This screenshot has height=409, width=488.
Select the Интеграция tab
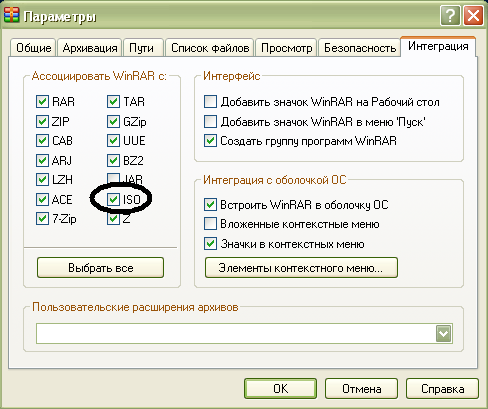click(x=438, y=46)
